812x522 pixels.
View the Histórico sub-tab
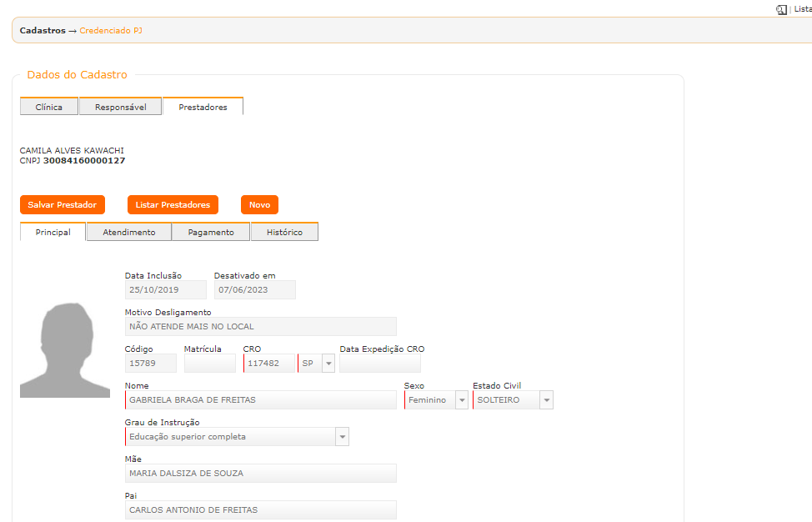(x=284, y=232)
